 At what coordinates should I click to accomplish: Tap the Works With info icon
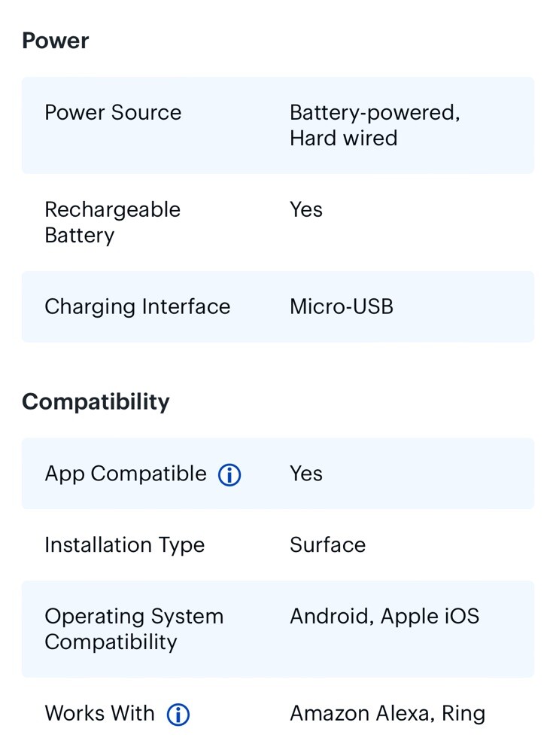tap(178, 715)
